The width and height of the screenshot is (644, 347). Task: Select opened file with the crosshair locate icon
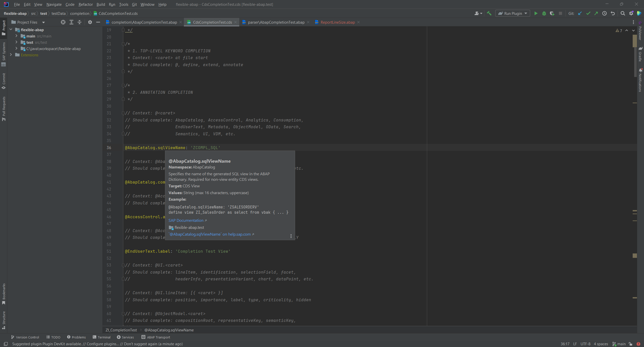[x=63, y=22]
